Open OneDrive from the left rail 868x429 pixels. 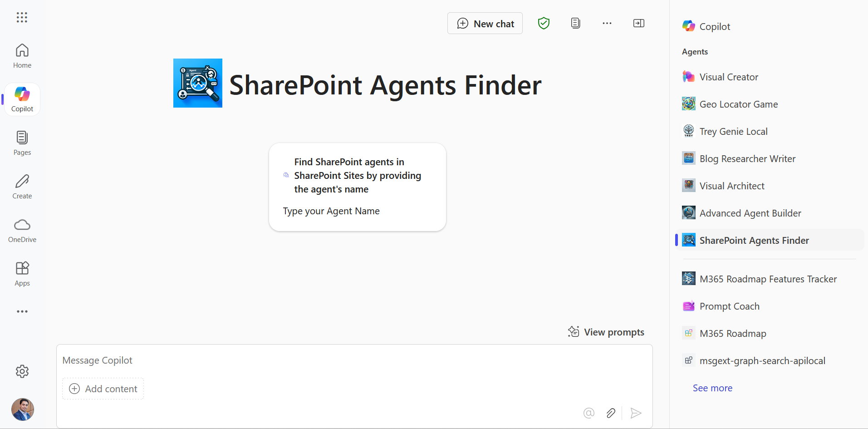pyautogui.click(x=22, y=230)
